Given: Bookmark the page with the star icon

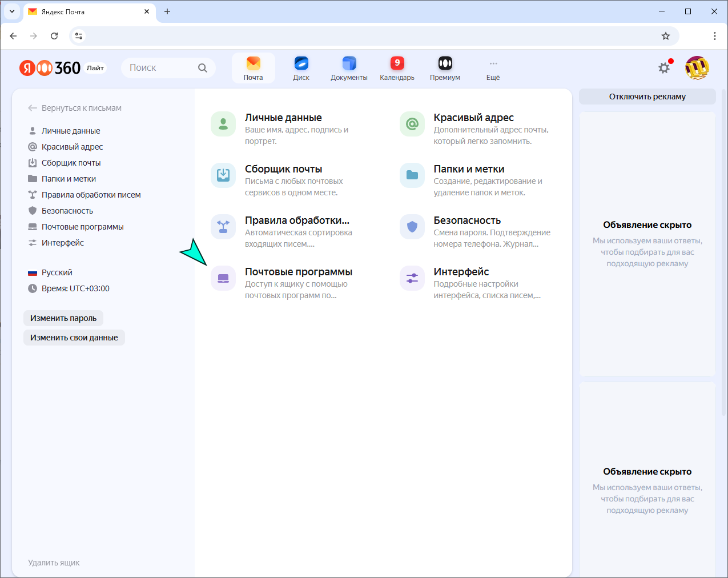Looking at the screenshot, I should [x=665, y=35].
